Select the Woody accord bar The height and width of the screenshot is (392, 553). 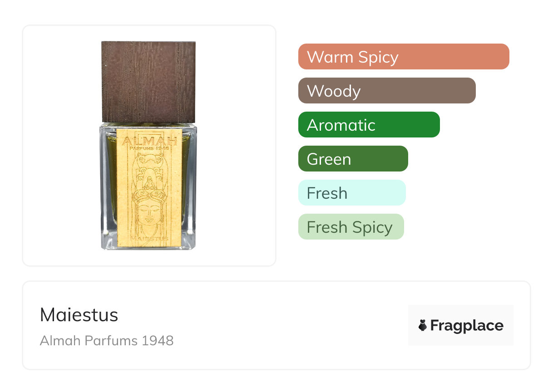386,91
